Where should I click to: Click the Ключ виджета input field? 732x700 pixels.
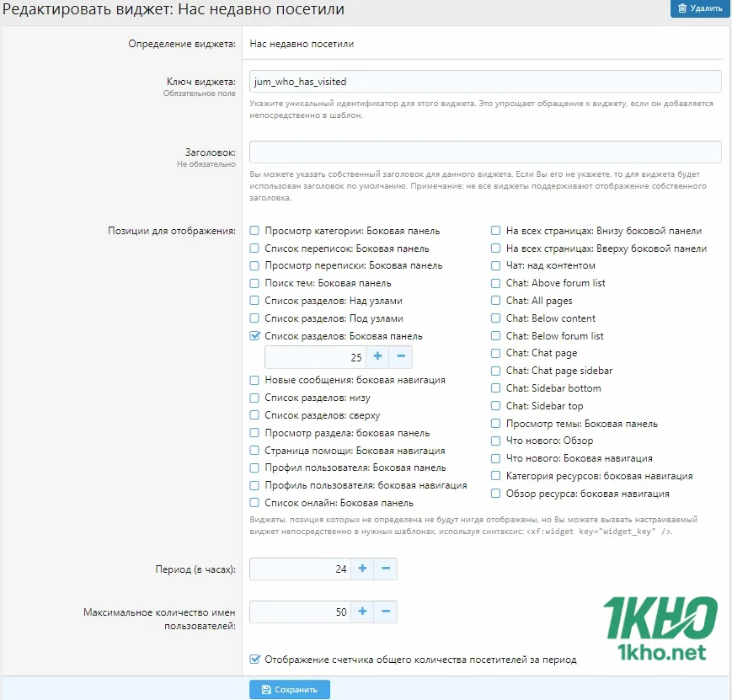485,81
